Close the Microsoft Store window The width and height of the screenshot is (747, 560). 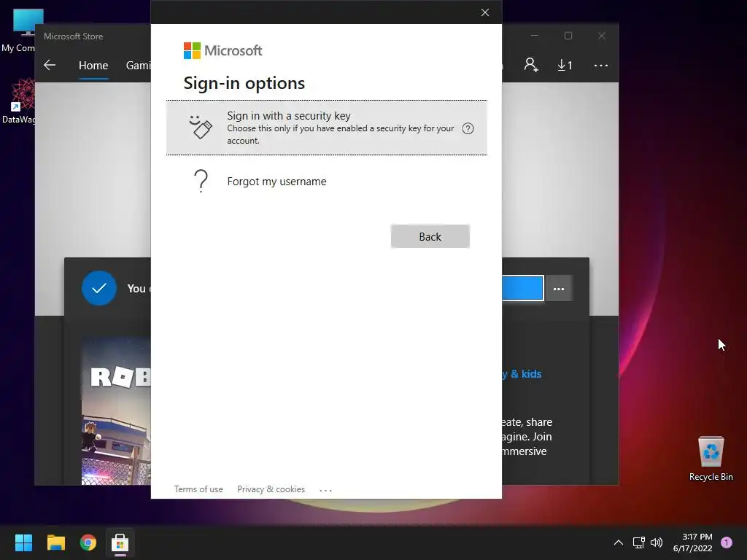[602, 36]
